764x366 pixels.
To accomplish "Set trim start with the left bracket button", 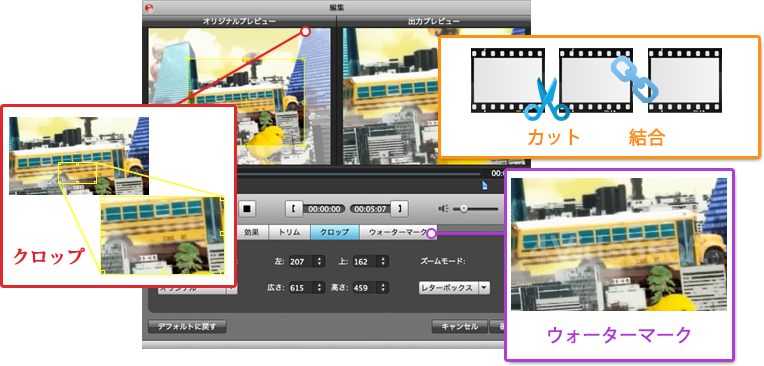I will pyautogui.click(x=294, y=209).
